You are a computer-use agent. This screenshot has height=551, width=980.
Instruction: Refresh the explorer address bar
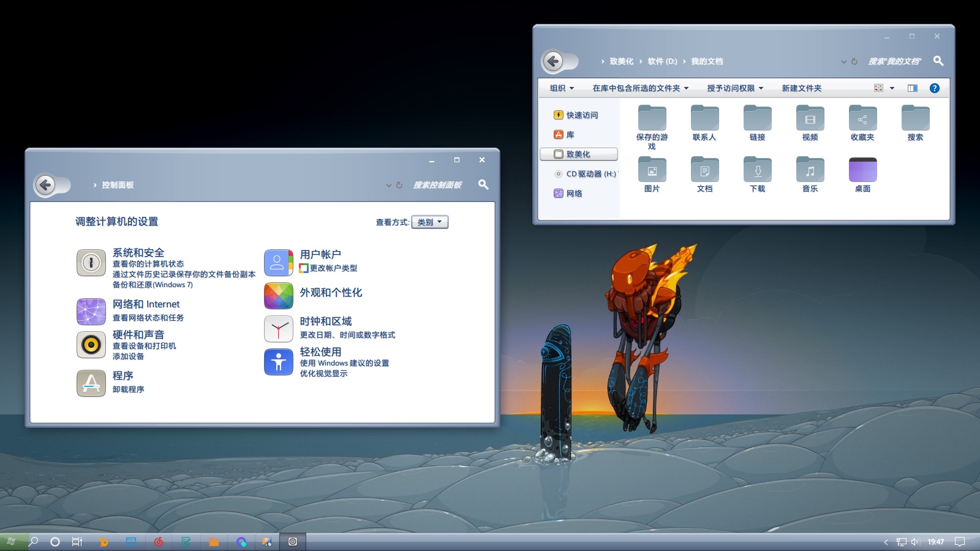point(854,61)
